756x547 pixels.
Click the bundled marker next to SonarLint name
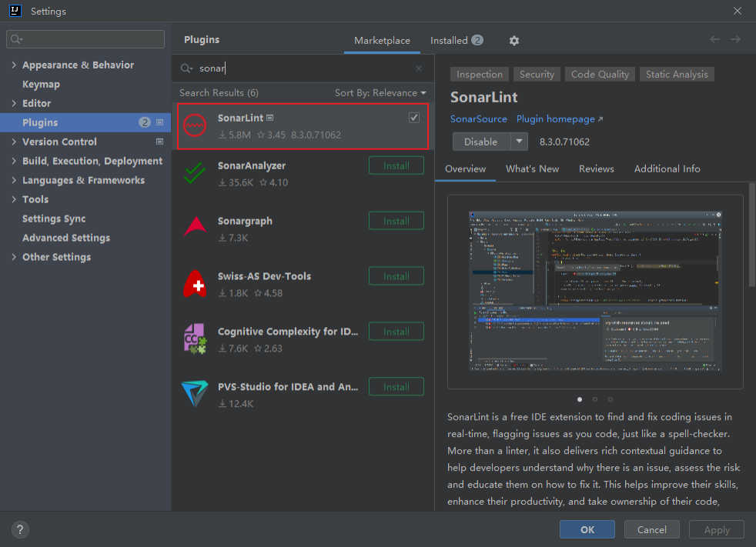[270, 118]
